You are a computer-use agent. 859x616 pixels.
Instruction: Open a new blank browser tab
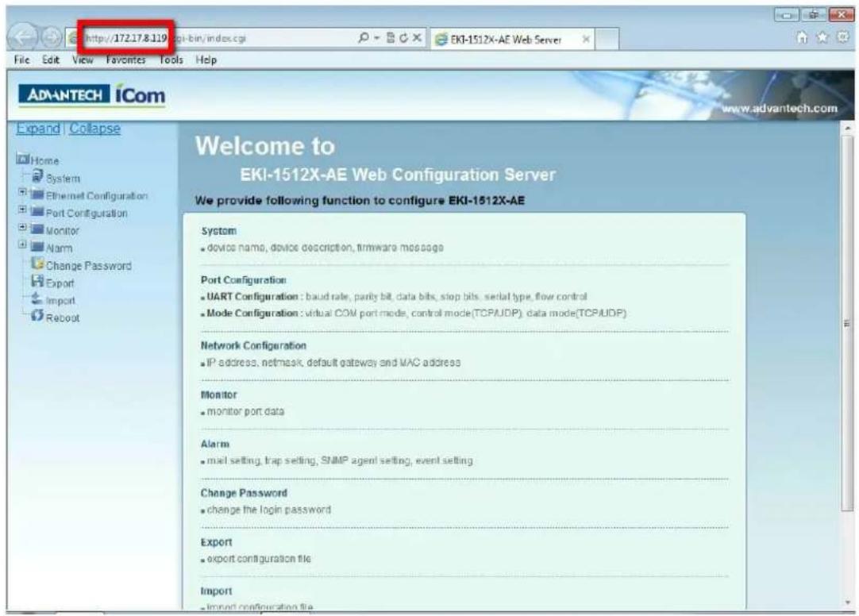pyautogui.click(x=607, y=40)
